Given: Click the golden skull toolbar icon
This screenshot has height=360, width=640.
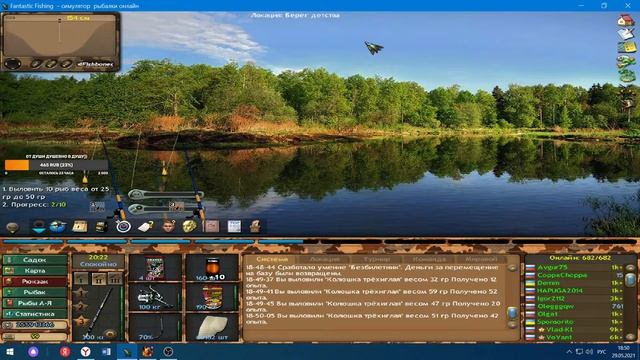Looking at the screenshot, I should pyautogui.click(x=189, y=226).
